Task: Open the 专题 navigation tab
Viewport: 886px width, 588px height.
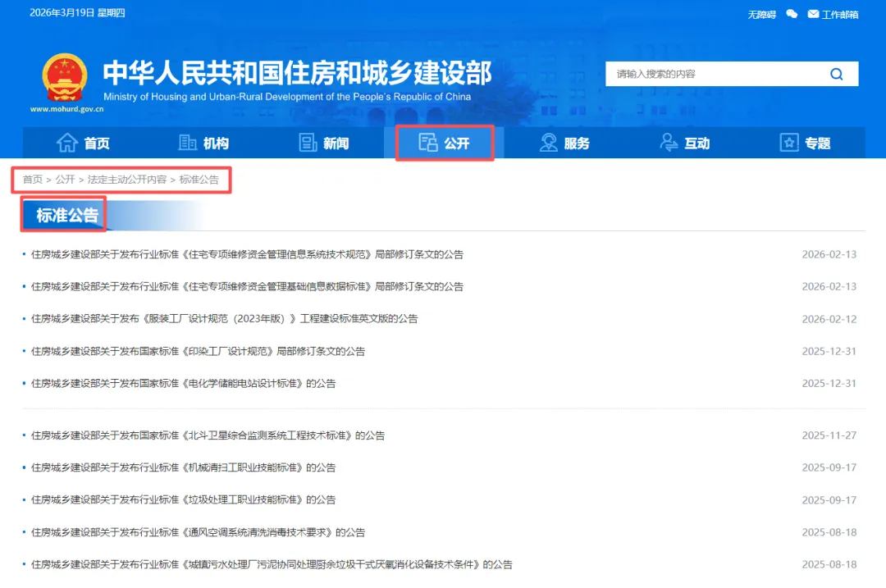Action: pyautogui.click(x=806, y=143)
